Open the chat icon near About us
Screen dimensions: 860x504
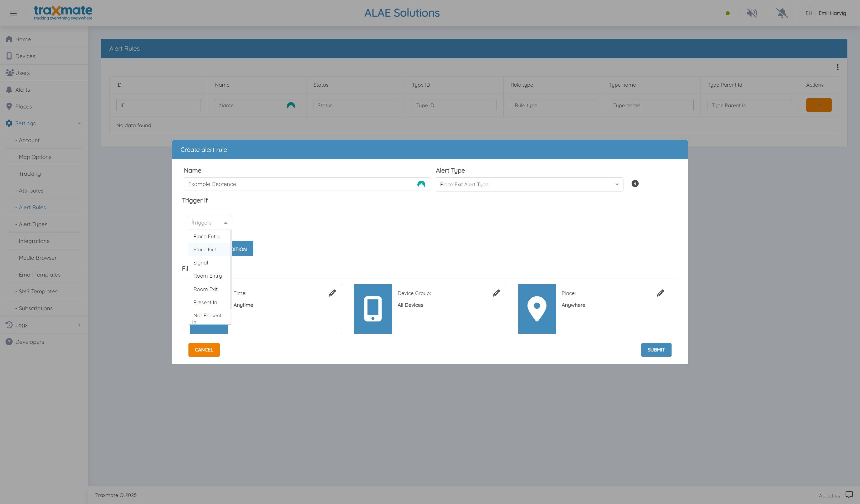pyautogui.click(x=849, y=495)
